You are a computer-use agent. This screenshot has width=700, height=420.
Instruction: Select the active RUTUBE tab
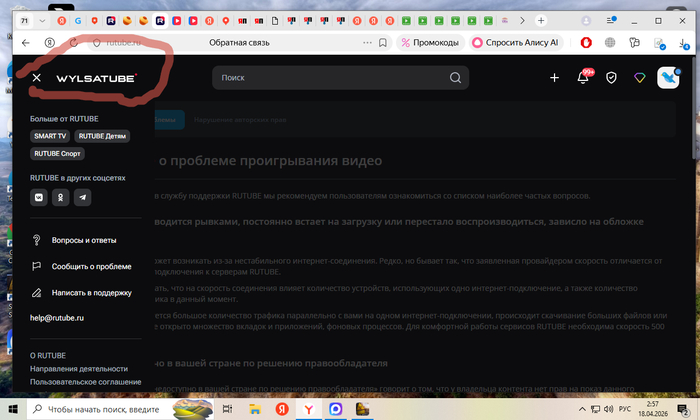[160, 21]
